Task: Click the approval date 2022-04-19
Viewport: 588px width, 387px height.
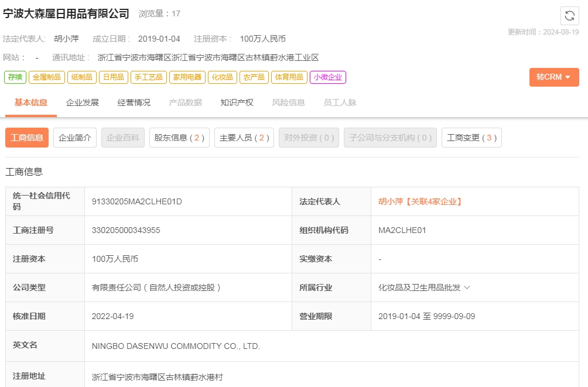Action: [x=113, y=317]
